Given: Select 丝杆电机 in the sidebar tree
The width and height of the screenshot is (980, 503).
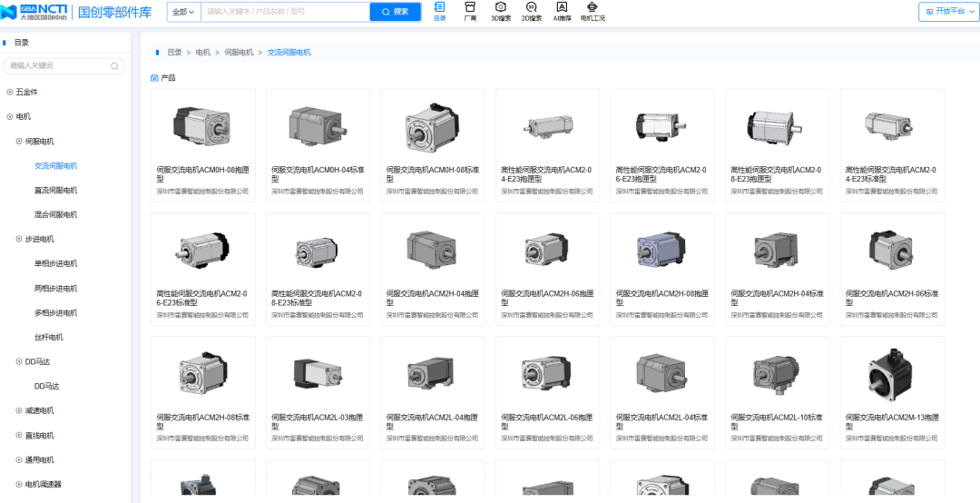Looking at the screenshot, I should 49,337.
